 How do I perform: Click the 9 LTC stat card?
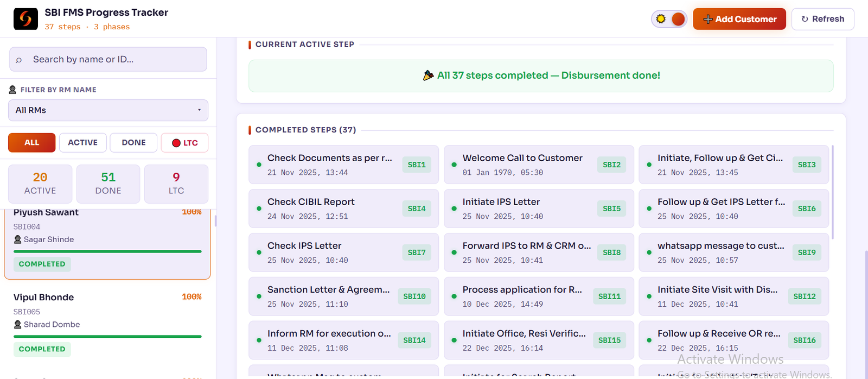pyautogui.click(x=176, y=184)
